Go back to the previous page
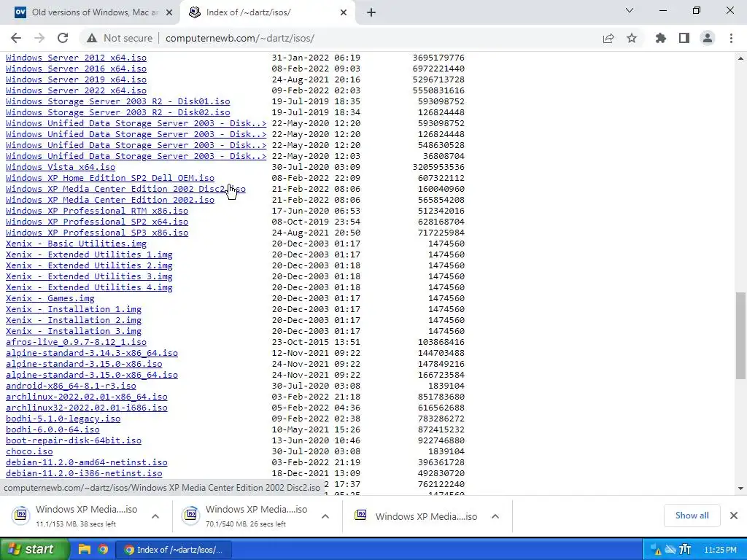The image size is (747, 560). coord(16,38)
